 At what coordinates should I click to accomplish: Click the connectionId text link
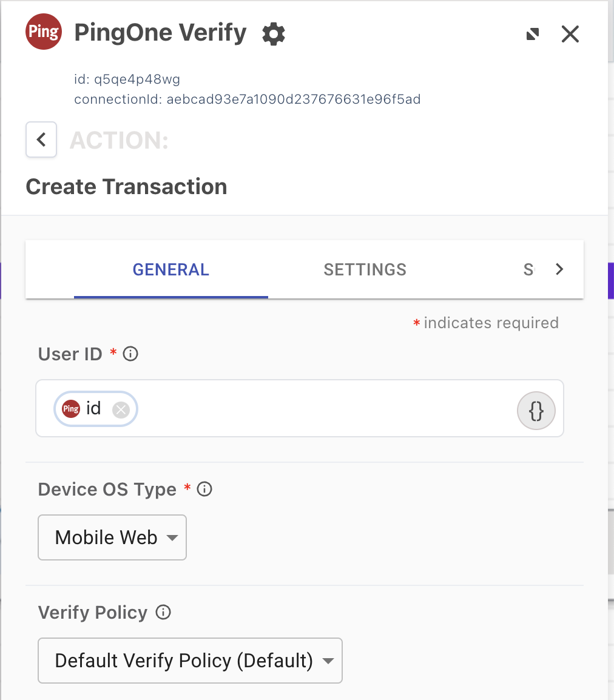[247, 99]
